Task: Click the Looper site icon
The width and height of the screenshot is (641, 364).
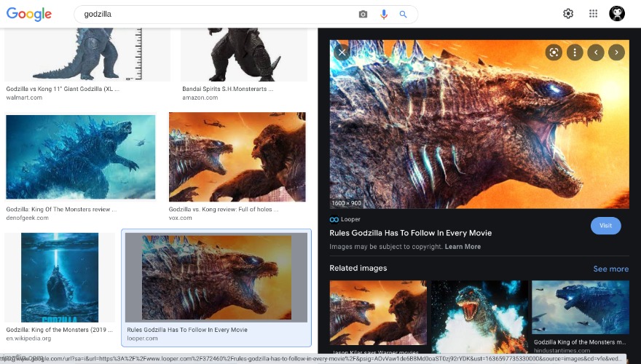Action: [x=334, y=219]
